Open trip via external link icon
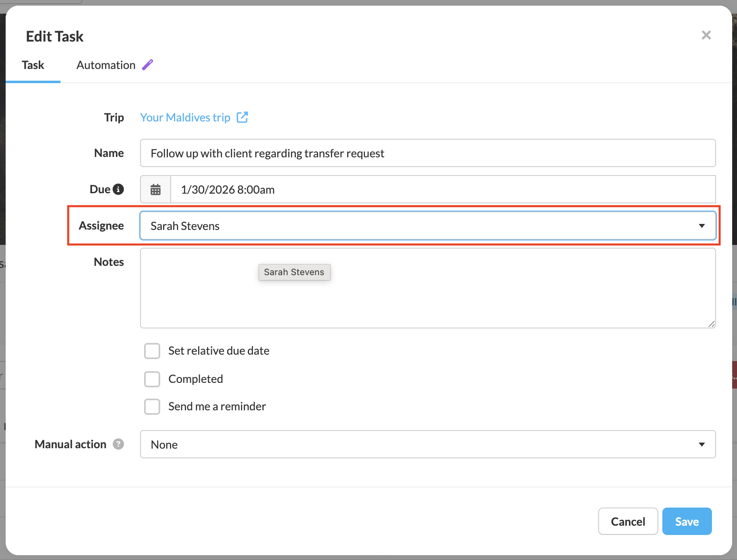 [x=242, y=117]
